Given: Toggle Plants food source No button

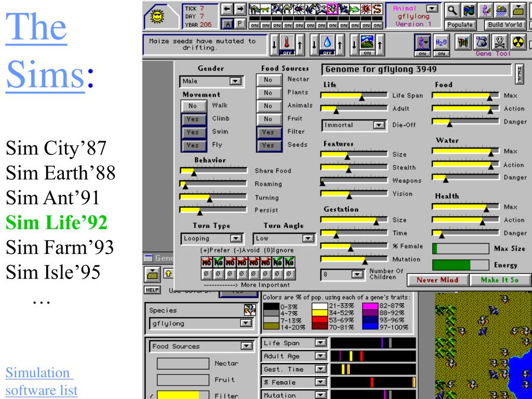Looking at the screenshot, I should click(x=269, y=92).
